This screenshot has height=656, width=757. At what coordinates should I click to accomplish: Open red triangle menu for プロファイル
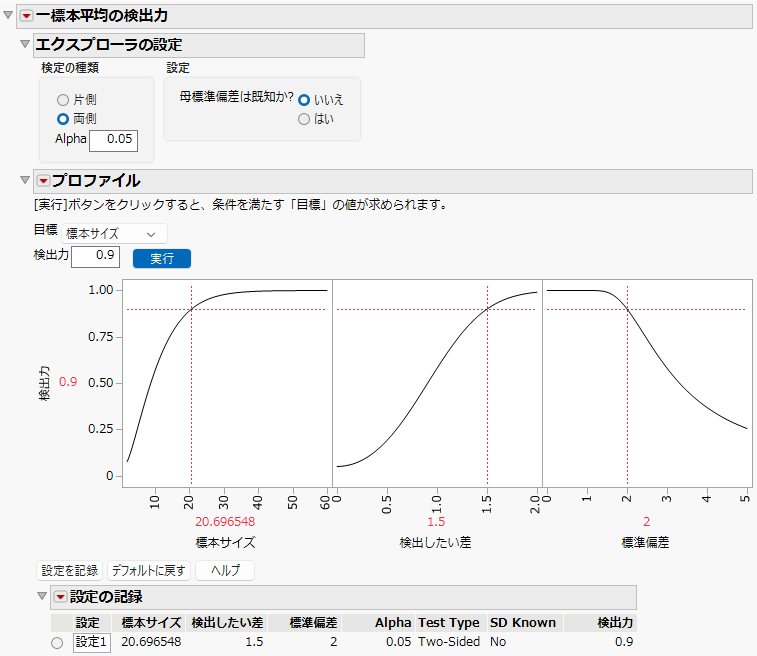(43, 181)
